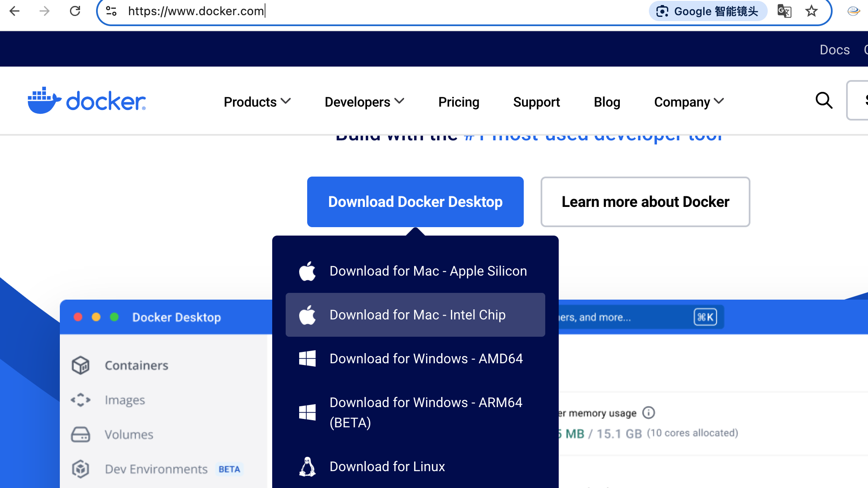The image size is (868, 488).
Task: Click the Apple logo beside Apple Silicon
Action: coord(307,271)
